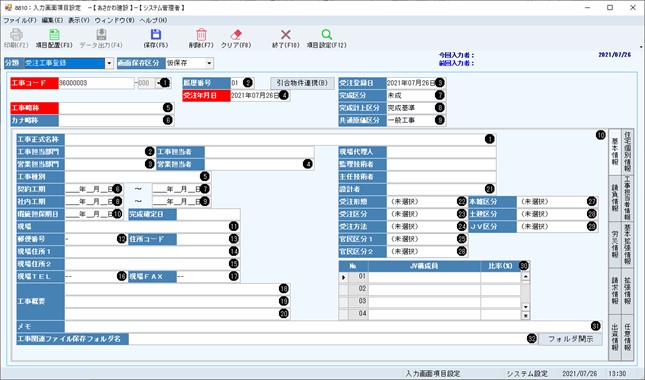Save with the 保存(F5) floppy icon

156,35
